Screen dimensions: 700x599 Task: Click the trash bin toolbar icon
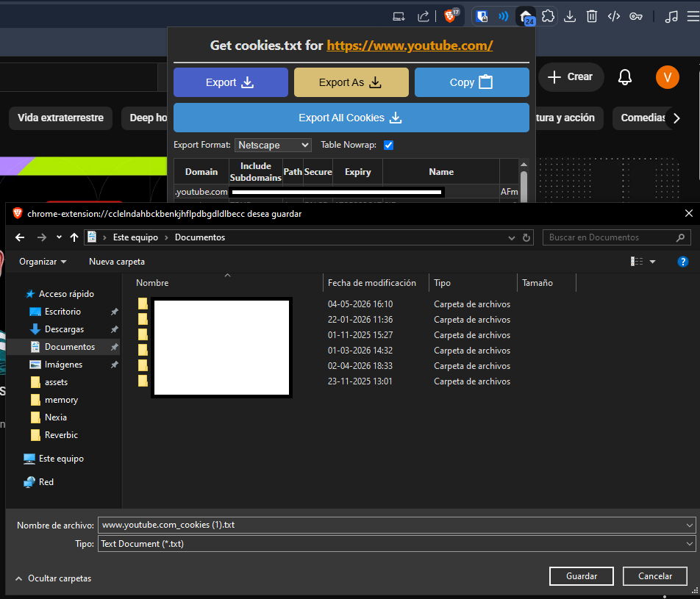pos(591,16)
